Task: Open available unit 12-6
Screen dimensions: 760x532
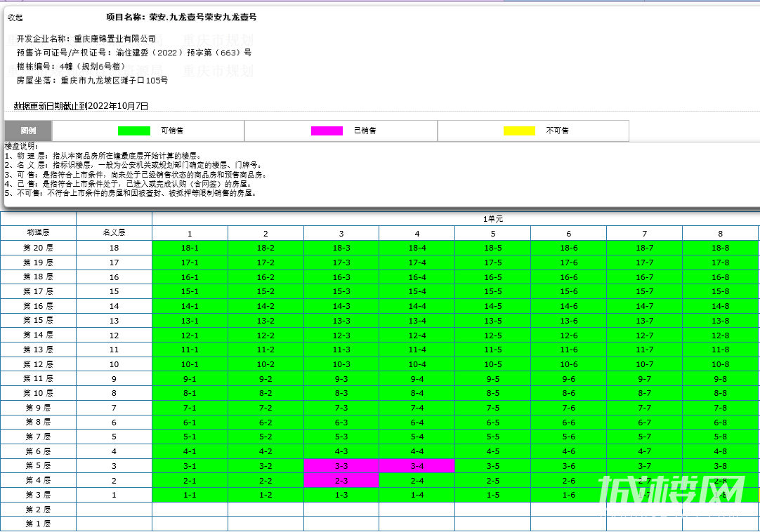Action: click(568, 335)
